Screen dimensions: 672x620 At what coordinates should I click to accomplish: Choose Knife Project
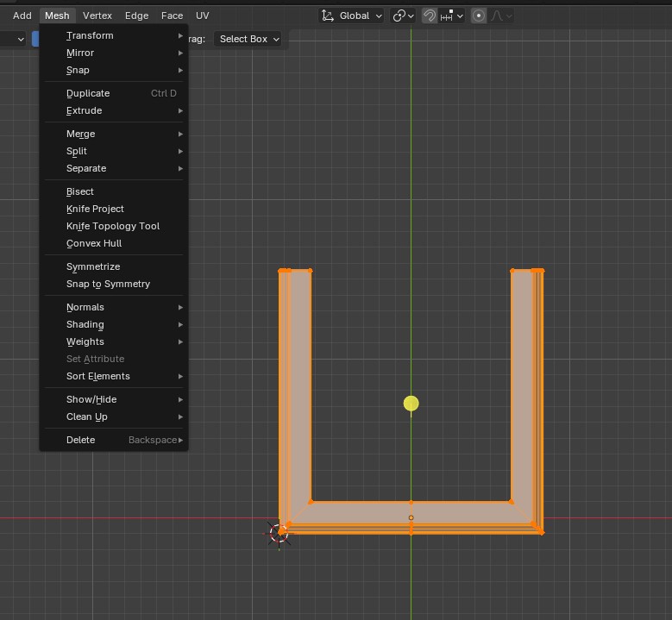point(114,209)
